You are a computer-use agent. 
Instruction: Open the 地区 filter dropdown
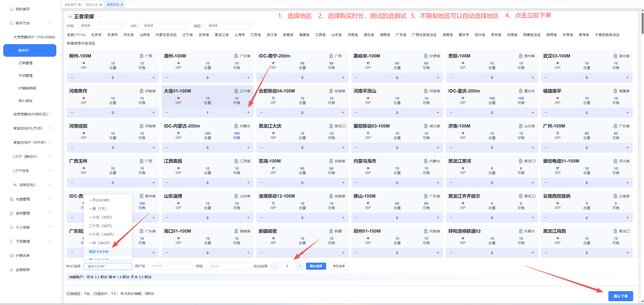point(229,26)
